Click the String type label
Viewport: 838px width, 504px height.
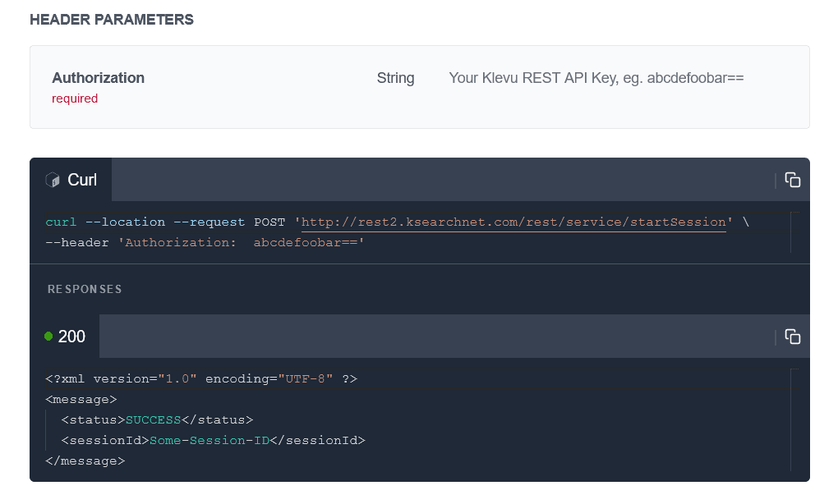(x=395, y=78)
